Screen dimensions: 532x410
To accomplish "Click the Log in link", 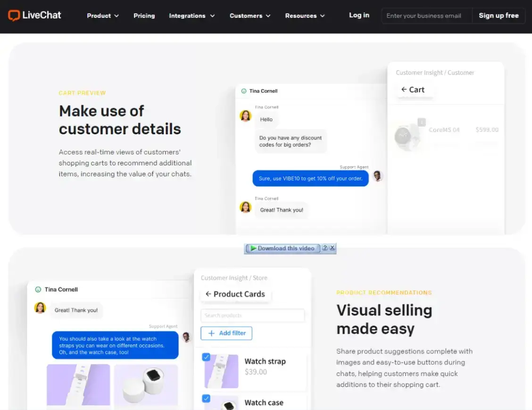I will click(x=359, y=15).
